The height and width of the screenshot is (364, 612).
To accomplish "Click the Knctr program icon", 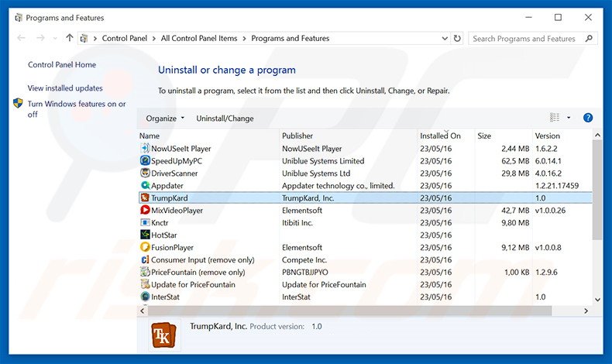I will [x=145, y=222].
